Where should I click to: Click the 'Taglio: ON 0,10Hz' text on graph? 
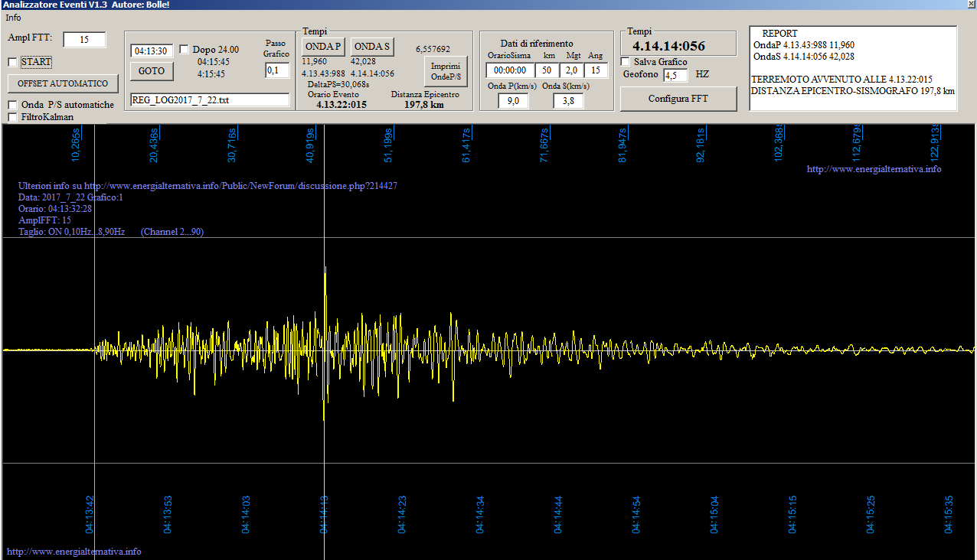[71, 232]
